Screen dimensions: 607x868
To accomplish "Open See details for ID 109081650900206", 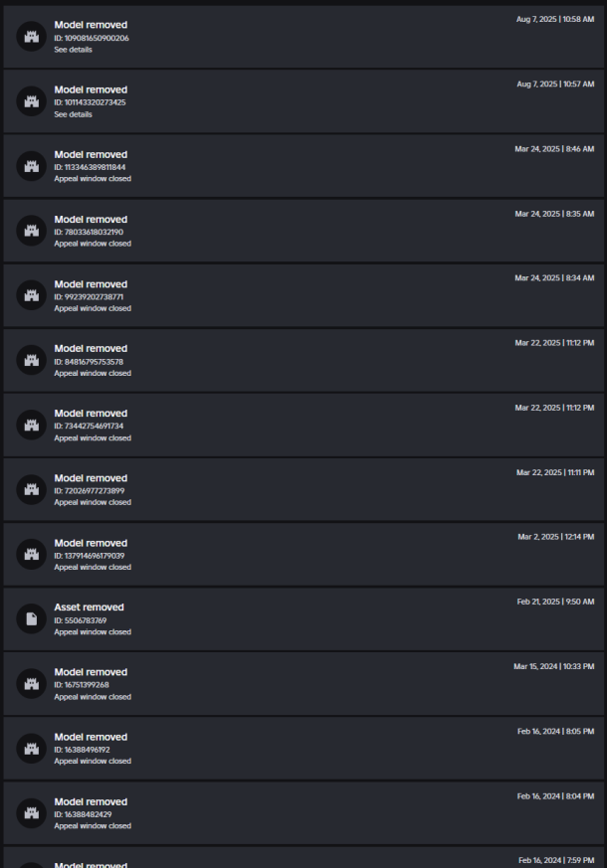I will click(x=73, y=50).
